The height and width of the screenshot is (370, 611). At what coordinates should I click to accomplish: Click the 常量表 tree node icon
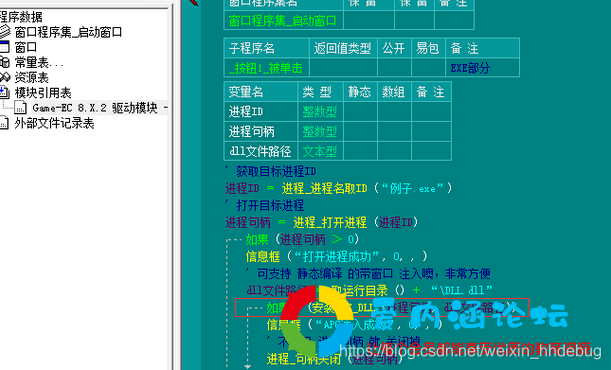[5, 62]
